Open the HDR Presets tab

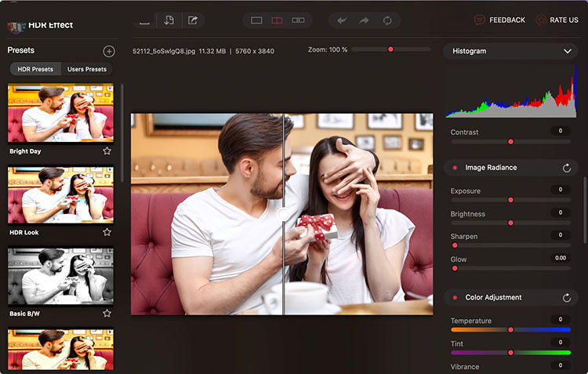point(35,69)
